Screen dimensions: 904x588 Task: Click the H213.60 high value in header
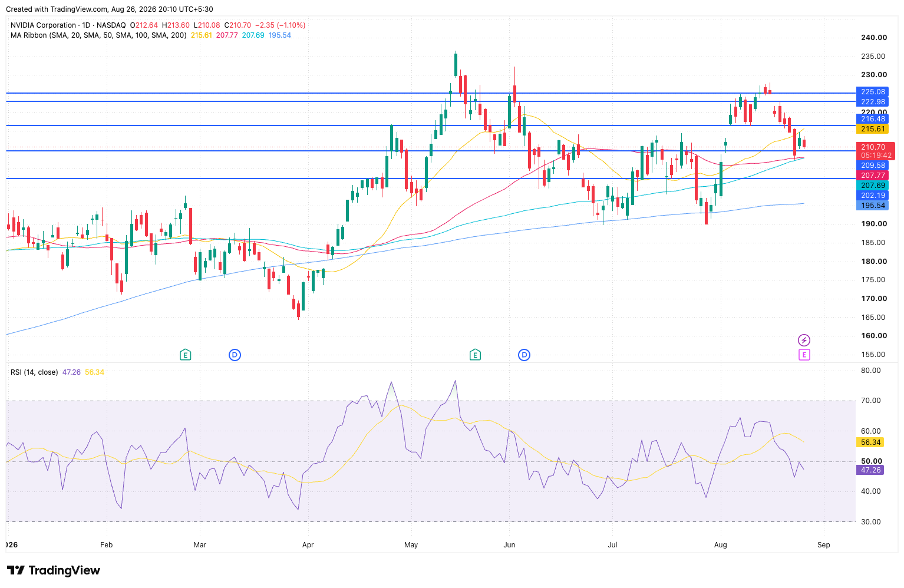(x=176, y=25)
